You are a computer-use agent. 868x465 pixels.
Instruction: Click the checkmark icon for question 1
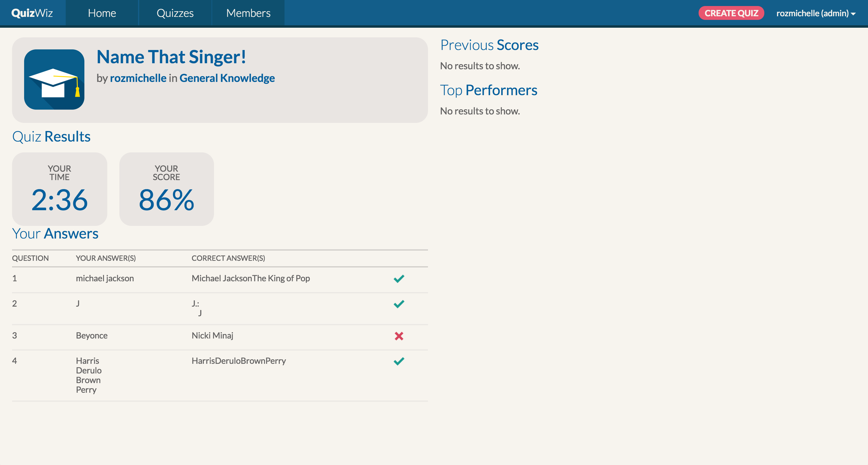tap(399, 279)
